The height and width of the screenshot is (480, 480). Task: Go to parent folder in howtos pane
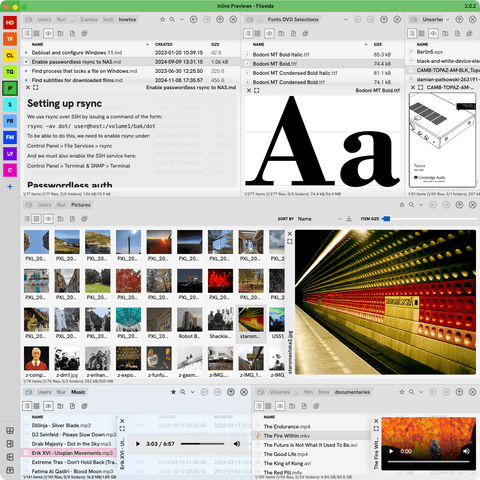220,19
